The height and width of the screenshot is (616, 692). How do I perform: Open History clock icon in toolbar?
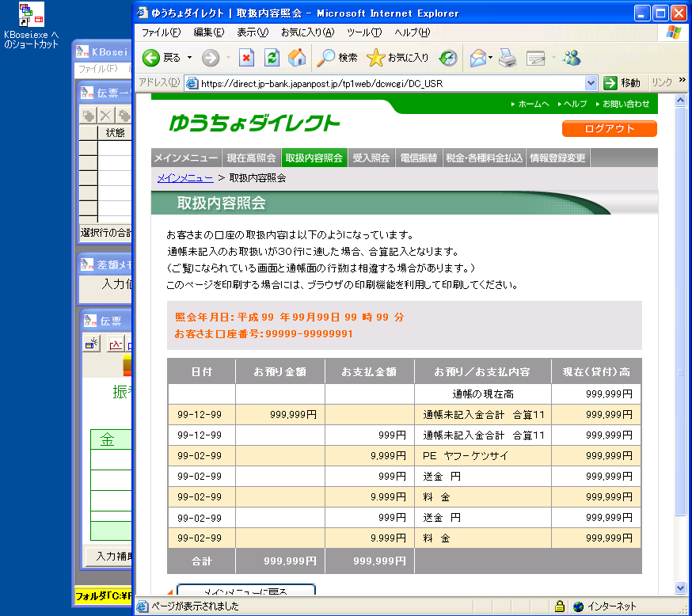click(x=448, y=58)
